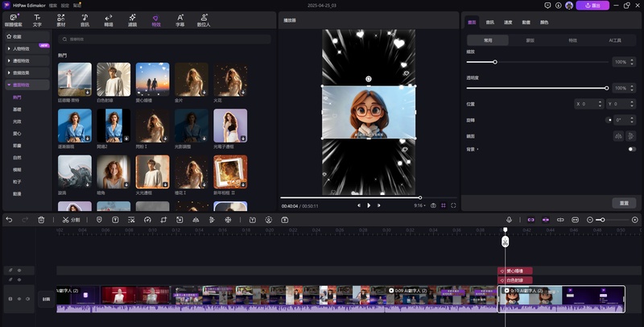The image size is (644, 327).
Task: Select the 白色射線 effect thumbnail
Action: coord(114,79)
